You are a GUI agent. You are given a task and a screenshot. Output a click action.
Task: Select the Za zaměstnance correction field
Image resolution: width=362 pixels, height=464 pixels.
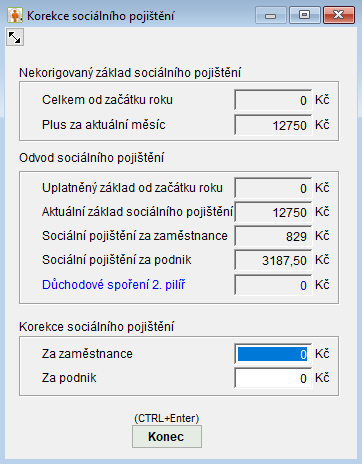coord(273,354)
